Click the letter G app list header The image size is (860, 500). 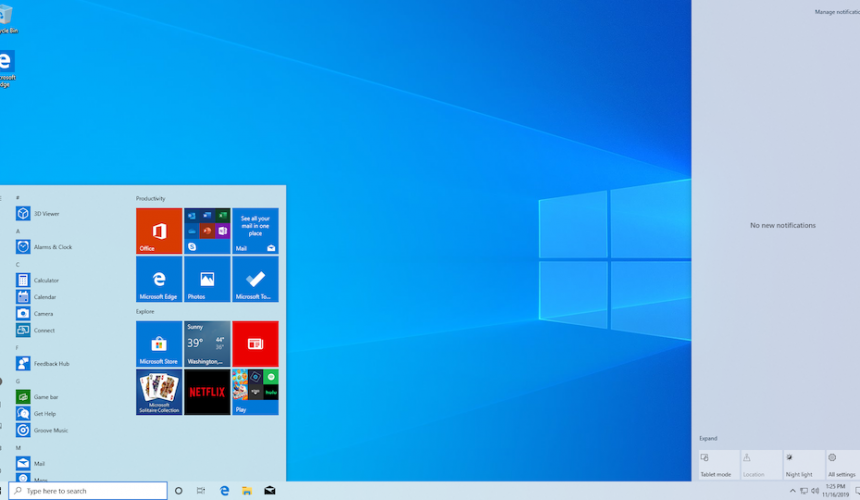[18, 381]
